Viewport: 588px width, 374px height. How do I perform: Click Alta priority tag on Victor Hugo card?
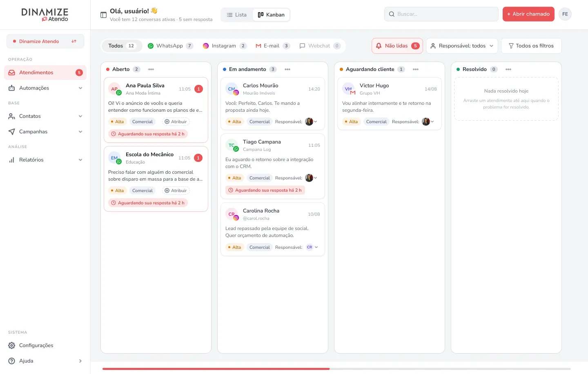[x=352, y=122]
